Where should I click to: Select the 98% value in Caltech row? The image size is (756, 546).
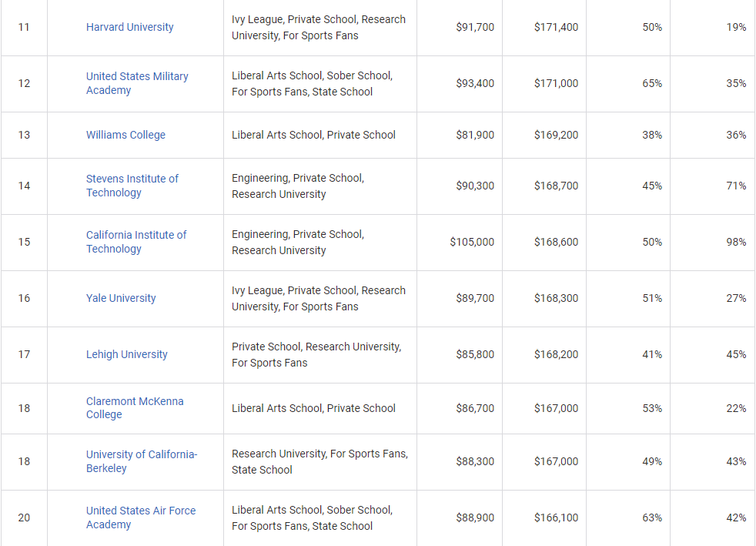[x=736, y=242]
